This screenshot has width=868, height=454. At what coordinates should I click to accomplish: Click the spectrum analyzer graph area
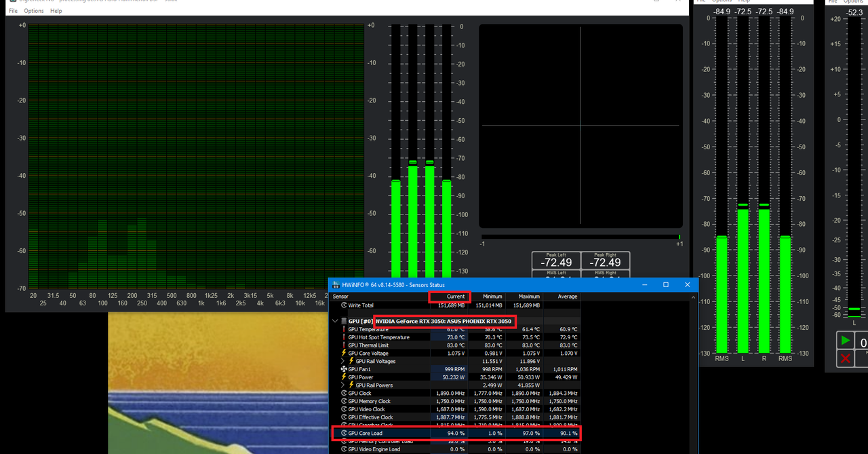(x=196, y=157)
